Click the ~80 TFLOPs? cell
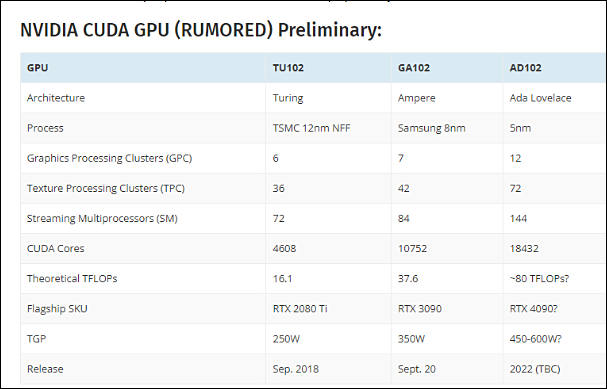607x389 pixels. (539, 279)
